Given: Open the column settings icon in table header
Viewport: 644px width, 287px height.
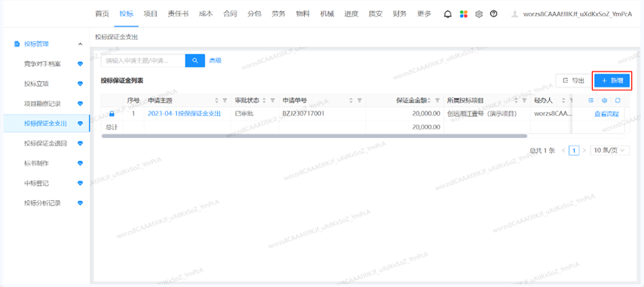Looking at the screenshot, I should (x=604, y=100).
